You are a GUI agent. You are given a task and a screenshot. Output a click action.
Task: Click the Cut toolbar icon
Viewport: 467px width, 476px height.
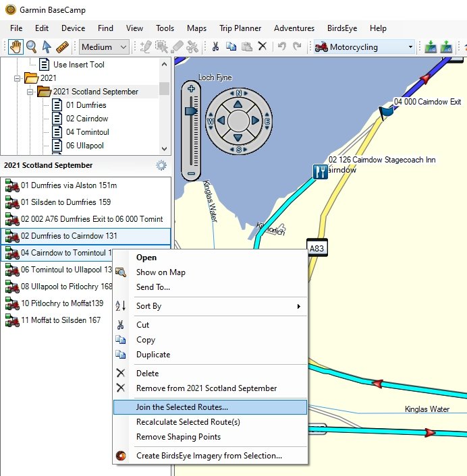point(215,47)
